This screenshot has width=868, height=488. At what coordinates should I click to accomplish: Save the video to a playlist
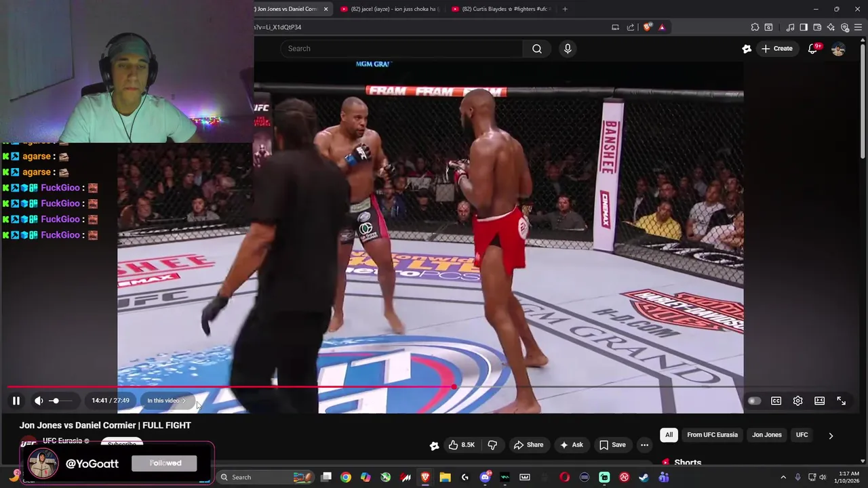pos(612,445)
